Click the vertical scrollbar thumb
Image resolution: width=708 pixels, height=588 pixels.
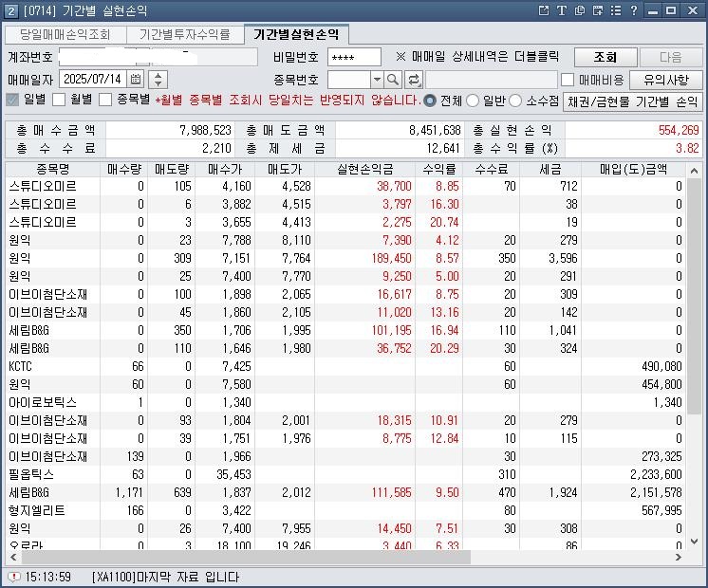(x=695, y=296)
